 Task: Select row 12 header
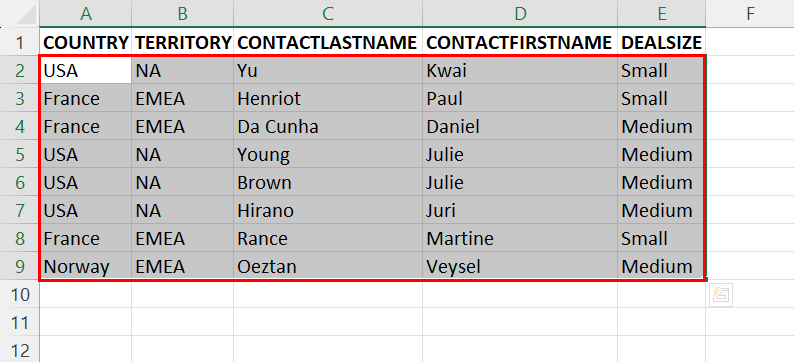click(x=19, y=350)
